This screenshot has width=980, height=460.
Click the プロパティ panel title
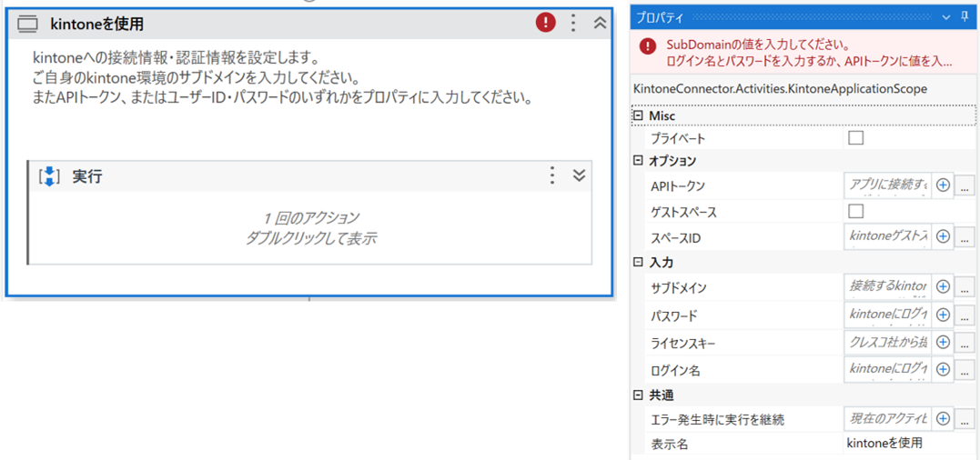point(658,17)
